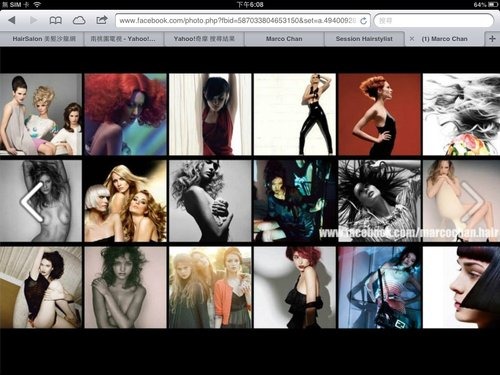This screenshot has width=500, height=375.
Task: Open the photo of three models on grey
Action: (41, 114)
